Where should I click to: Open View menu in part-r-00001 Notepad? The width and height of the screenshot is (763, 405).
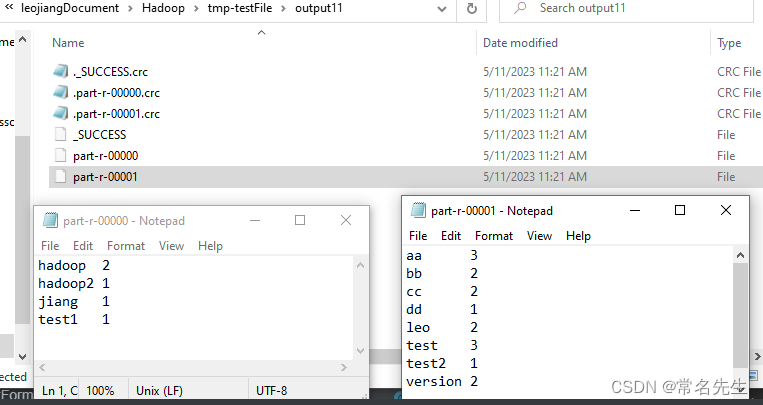pos(539,236)
